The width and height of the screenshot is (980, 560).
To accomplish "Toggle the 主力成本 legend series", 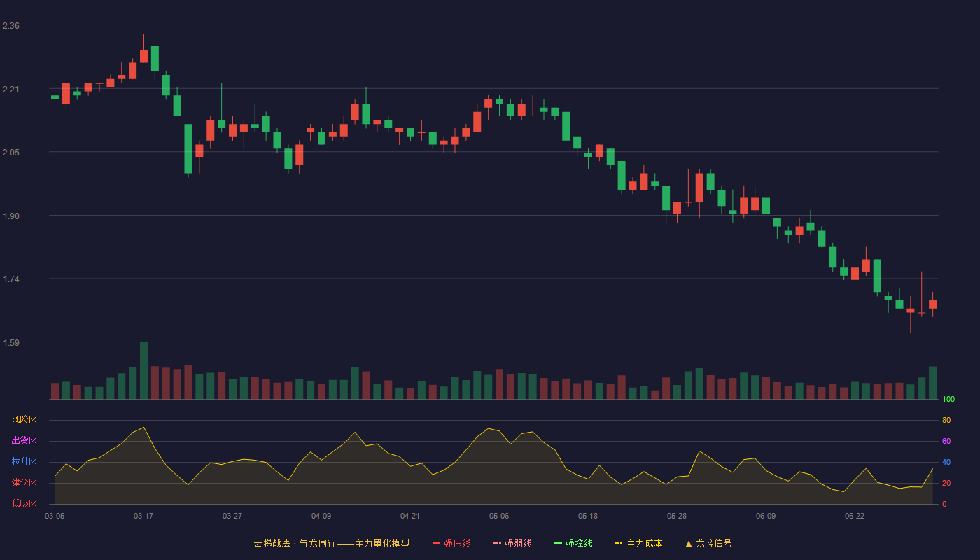I will 638,543.
